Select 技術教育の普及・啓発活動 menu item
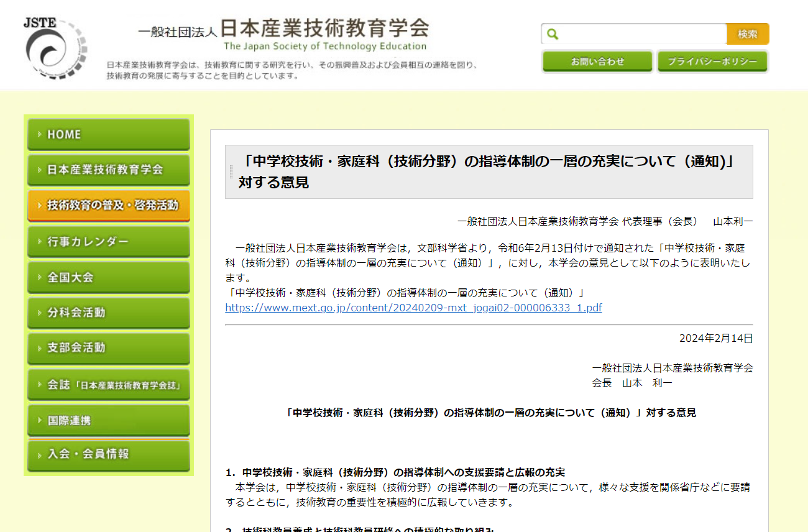 109,205
